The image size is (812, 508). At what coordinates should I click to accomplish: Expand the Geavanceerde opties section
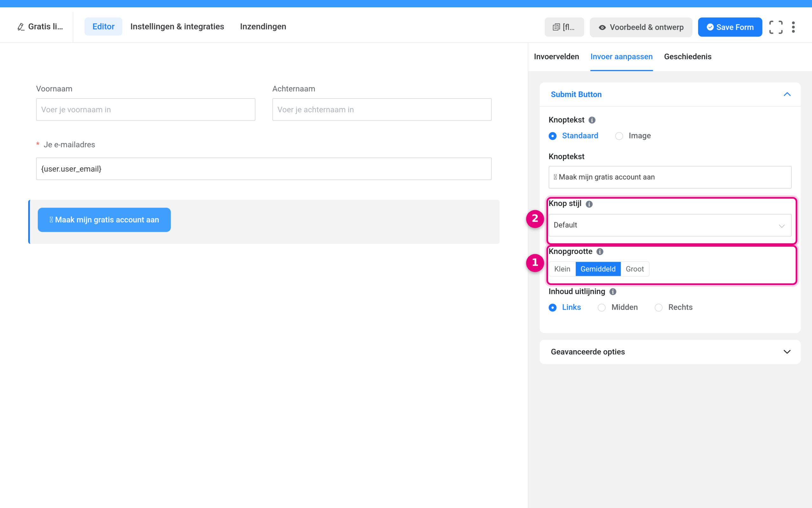point(670,352)
